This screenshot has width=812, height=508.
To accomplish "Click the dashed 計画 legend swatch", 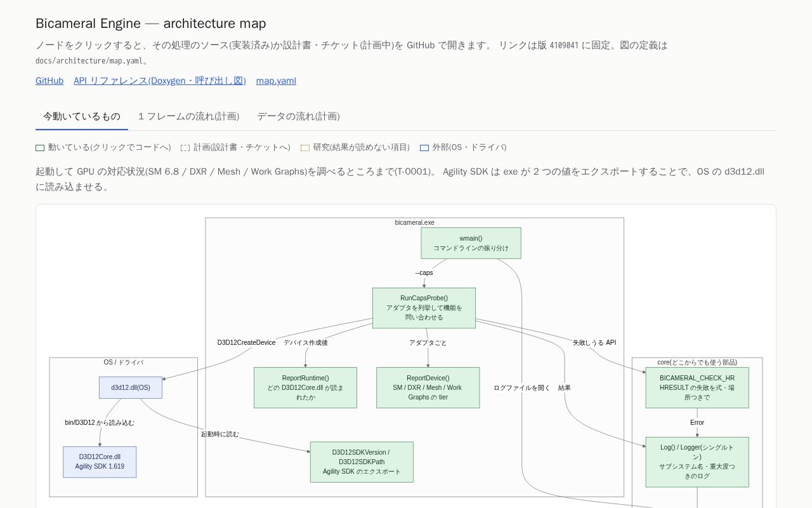I will point(185,147).
